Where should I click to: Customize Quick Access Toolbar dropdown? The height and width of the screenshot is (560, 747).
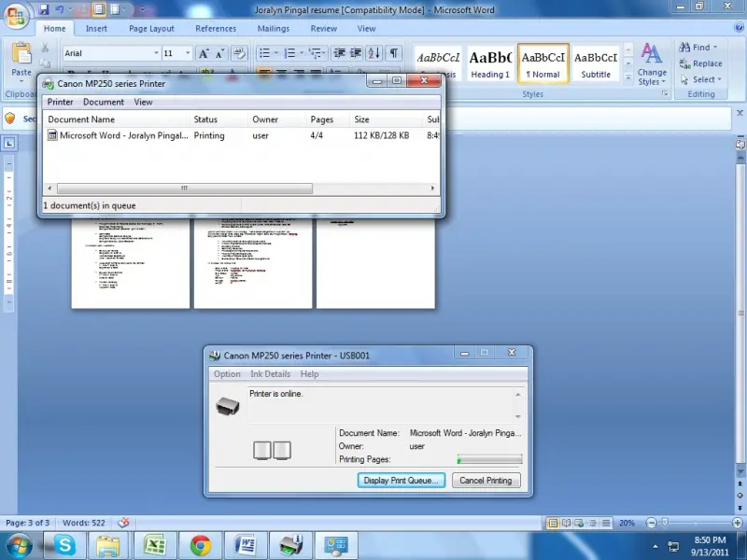click(142, 9)
